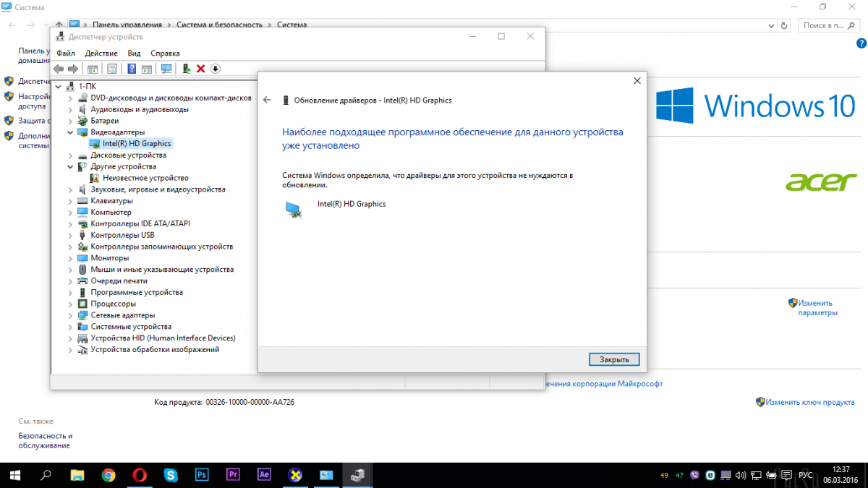The width and height of the screenshot is (868, 488).
Task: Click the red X remove device icon
Action: click(201, 69)
